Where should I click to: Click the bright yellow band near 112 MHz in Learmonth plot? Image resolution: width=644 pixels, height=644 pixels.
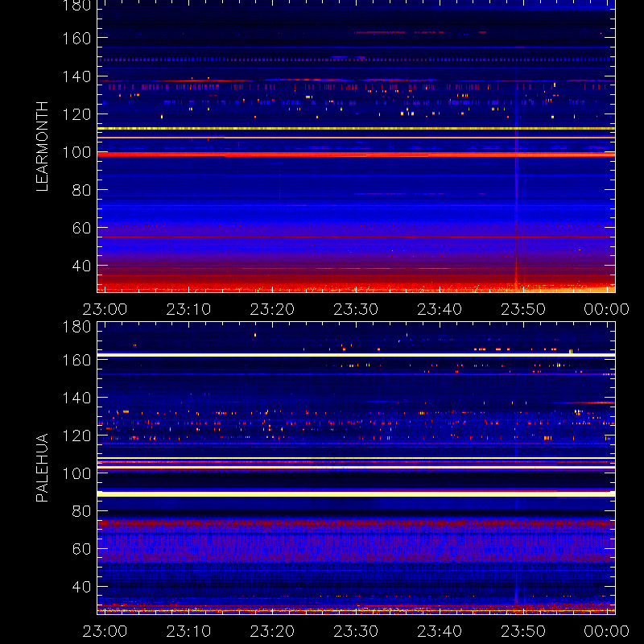click(x=356, y=129)
